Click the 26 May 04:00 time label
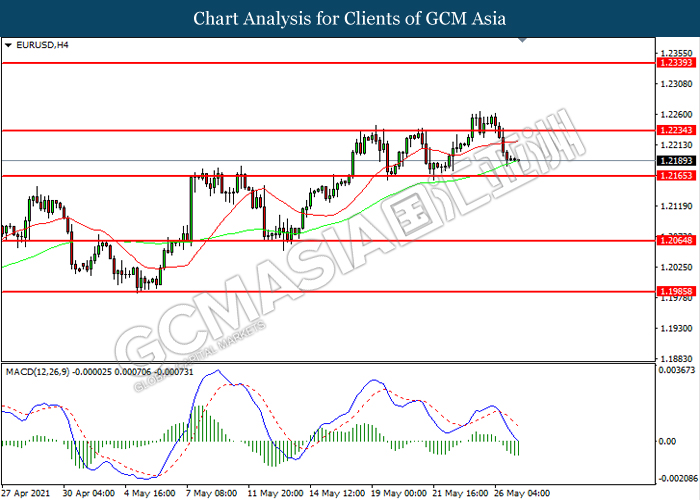Screen dimensions: 700x500 pos(522,494)
